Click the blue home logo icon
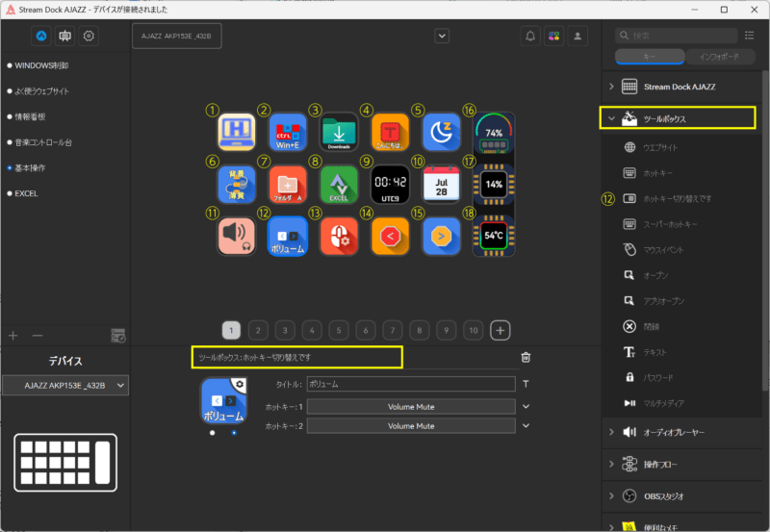 41,36
